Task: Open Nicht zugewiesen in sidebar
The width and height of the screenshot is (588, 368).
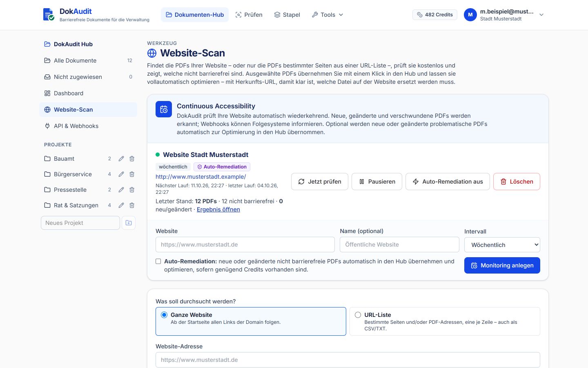Action: point(88,77)
